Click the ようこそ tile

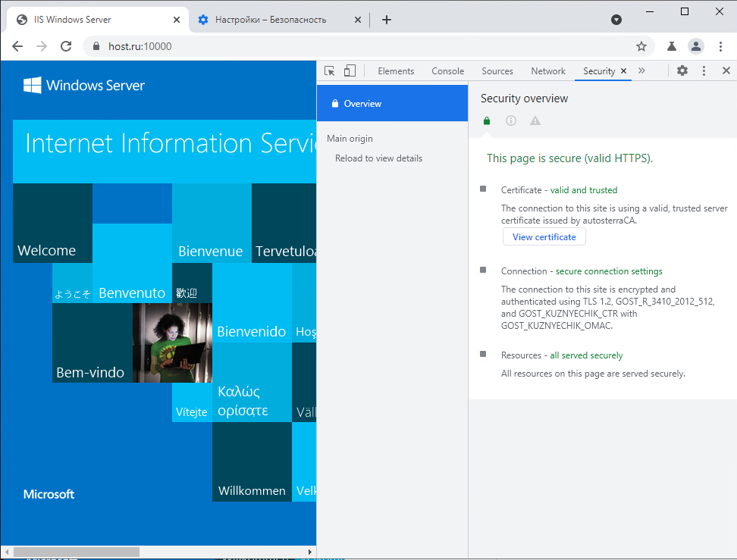pyautogui.click(x=72, y=283)
